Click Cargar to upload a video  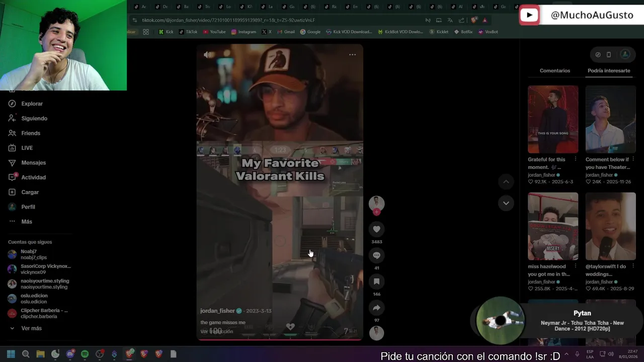click(x=24, y=192)
